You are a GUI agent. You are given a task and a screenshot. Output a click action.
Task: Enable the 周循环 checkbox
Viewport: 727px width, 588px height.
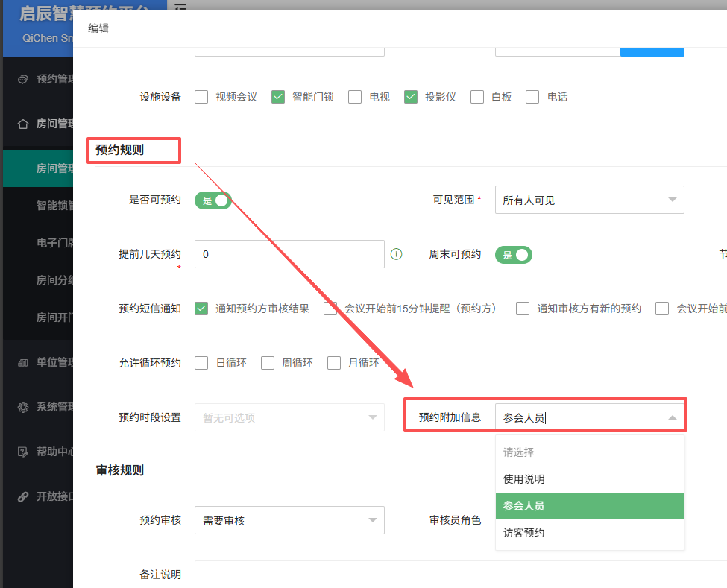pyautogui.click(x=267, y=363)
